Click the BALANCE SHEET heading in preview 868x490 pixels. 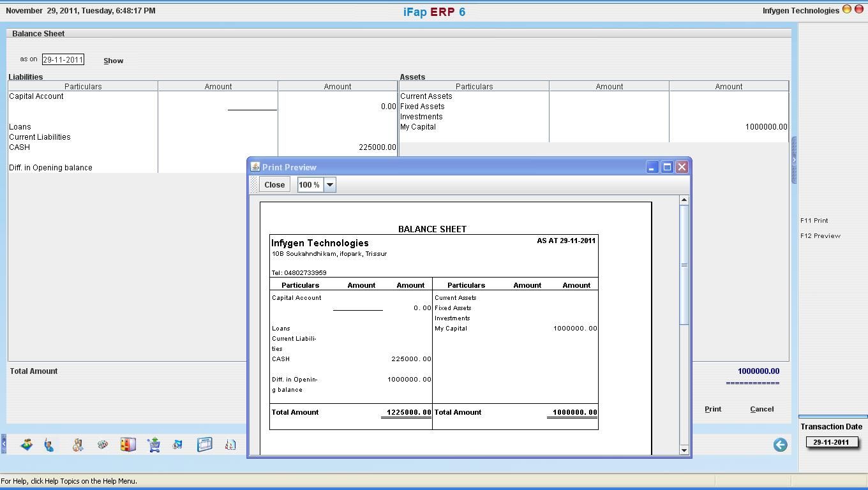pos(432,229)
